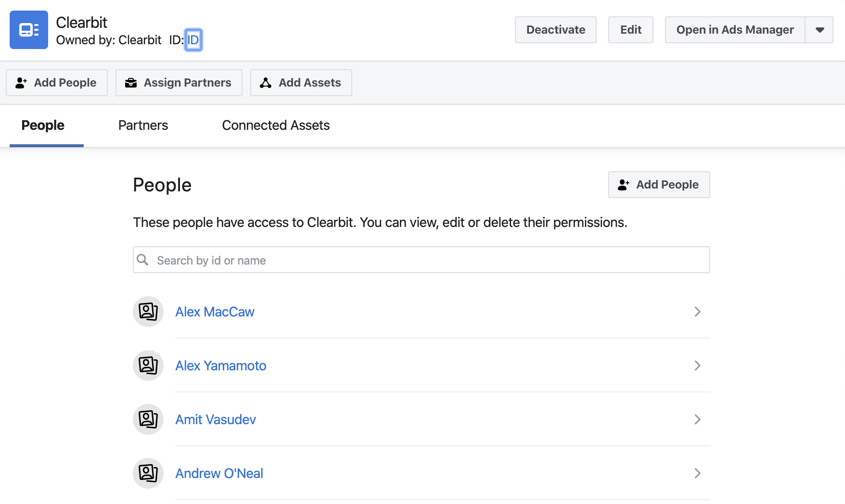
Task: Expand Alex MacCaw's row chevron
Action: pos(697,312)
